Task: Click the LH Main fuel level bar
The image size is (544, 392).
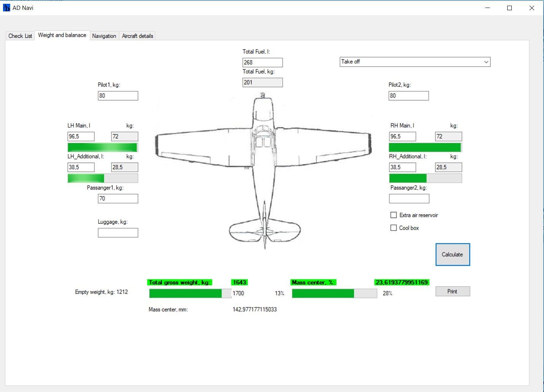Action: pyautogui.click(x=102, y=147)
